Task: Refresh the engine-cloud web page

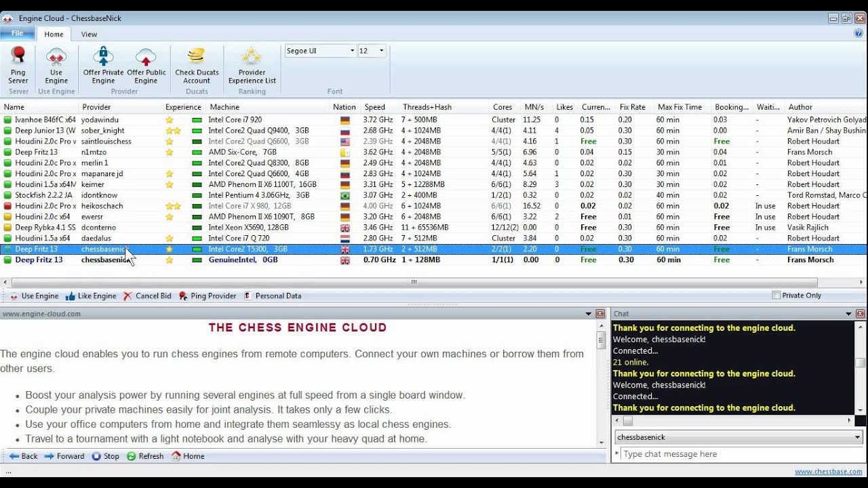Action: [145, 456]
